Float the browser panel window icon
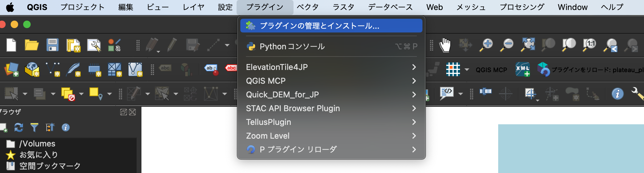The image size is (644, 173). (124, 112)
